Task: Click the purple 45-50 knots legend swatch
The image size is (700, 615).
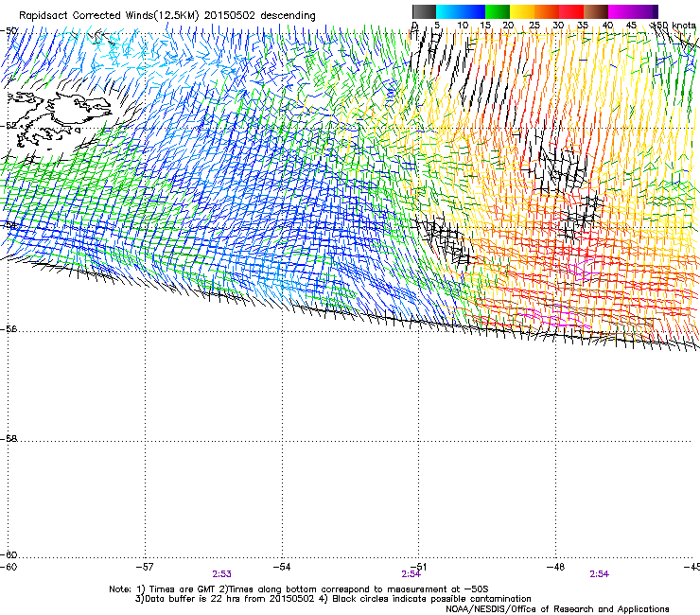Action: coord(645,11)
